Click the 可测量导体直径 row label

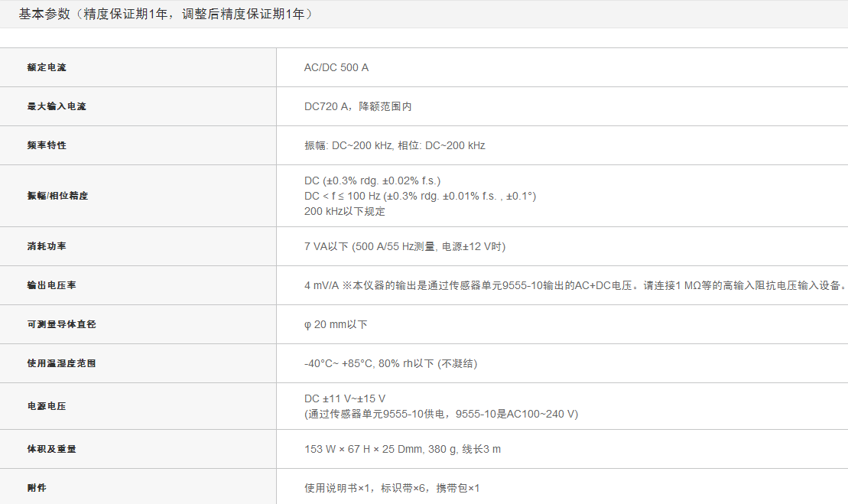pos(61,324)
